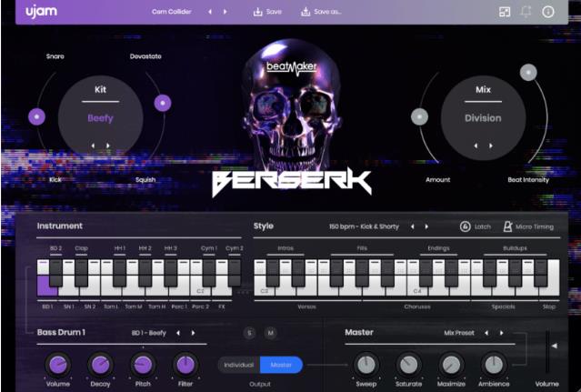Click the Amount slider handle
The width and height of the screenshot is (581, 392).
(419, 116)
